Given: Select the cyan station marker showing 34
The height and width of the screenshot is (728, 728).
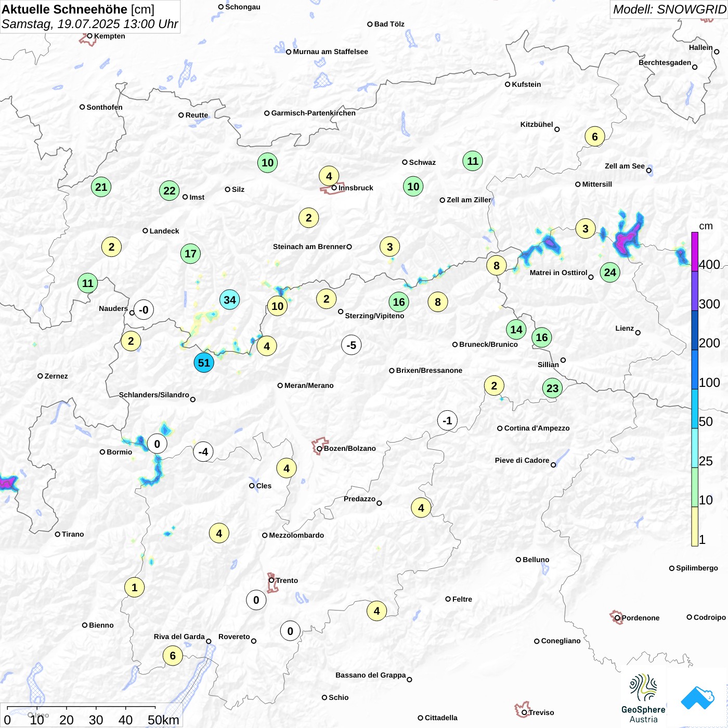Looking at the screenshot, I should coord(229,300).
